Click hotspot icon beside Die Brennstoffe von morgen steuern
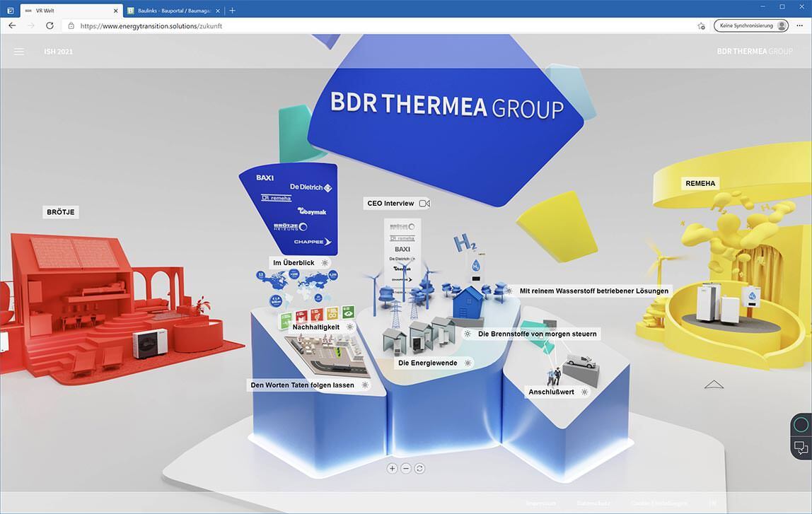 pos(468,334)
